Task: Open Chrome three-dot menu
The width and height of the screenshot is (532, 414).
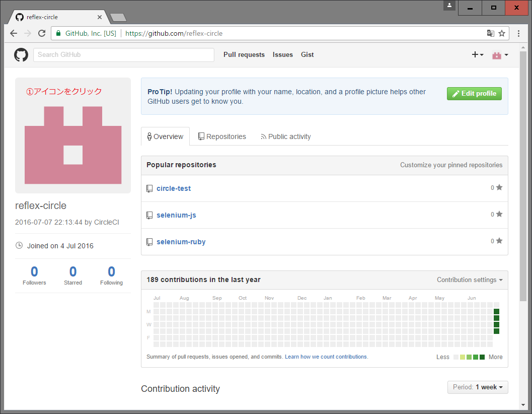Action: (x=518, y=33)
